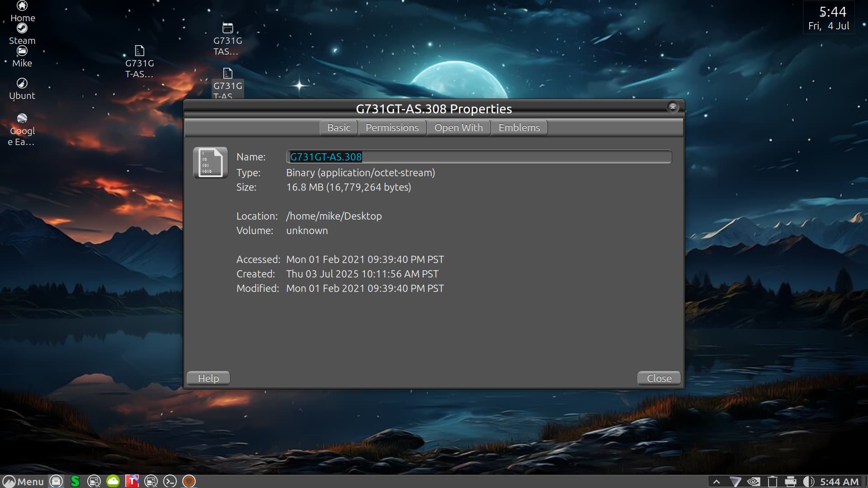Click the Volume value unknown
The height and width of the screenshot is (488, 868).
tap(307, 230)
